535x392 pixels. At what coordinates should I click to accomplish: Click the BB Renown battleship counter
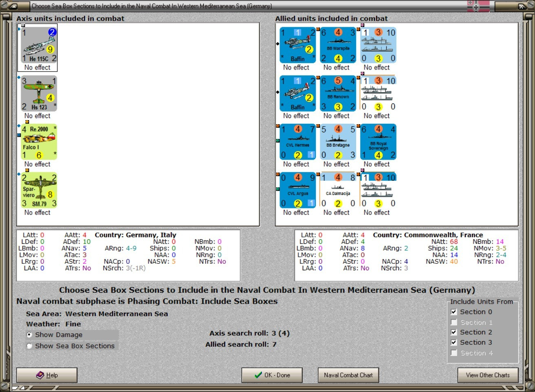(338, 94)
